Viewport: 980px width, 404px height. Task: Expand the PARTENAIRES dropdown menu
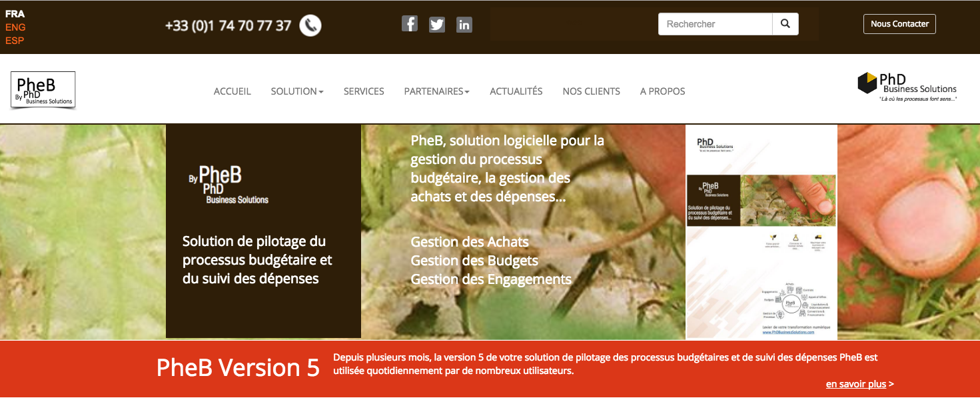[x=436, y=91]
